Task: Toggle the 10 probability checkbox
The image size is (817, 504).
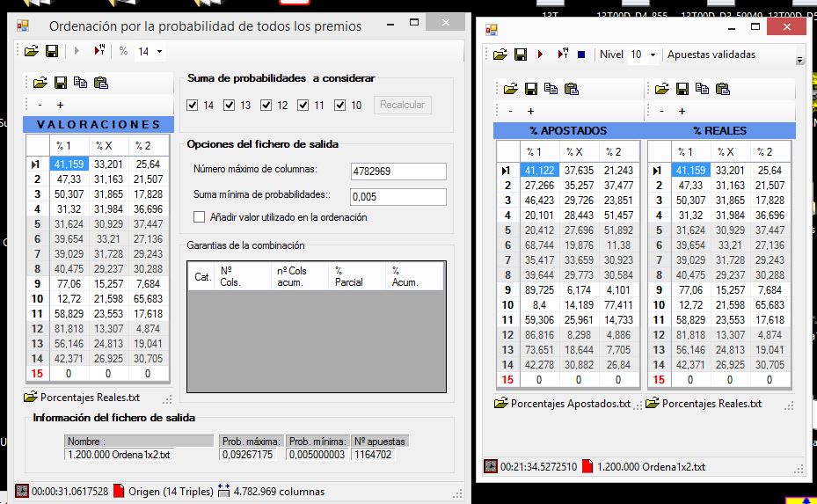Action: (x=340, y=106)
